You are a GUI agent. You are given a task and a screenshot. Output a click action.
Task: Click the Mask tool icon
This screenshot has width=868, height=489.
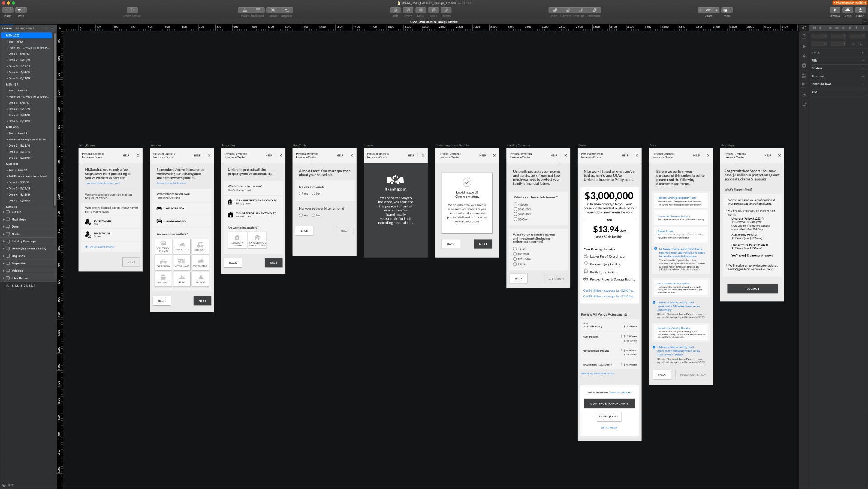(x=421, y=10)
